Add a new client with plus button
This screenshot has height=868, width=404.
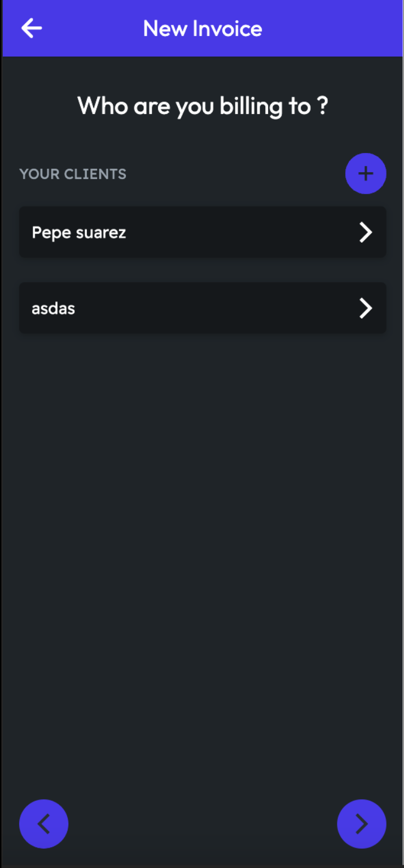(366, 174)
